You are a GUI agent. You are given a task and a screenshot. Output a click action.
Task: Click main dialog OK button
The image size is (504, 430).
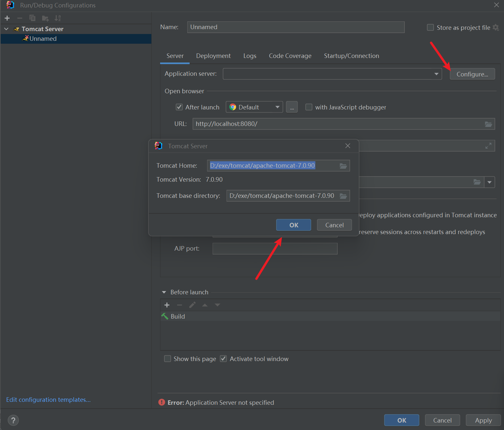click(402, 420)
